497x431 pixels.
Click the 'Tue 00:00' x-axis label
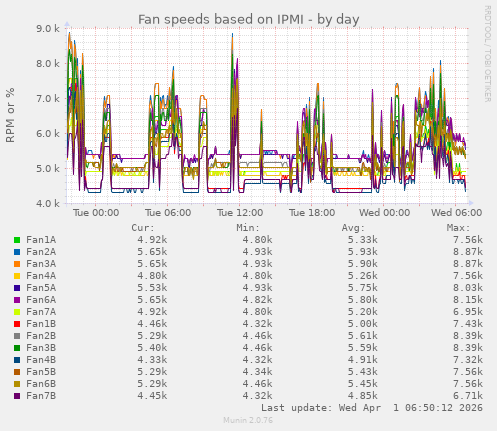click(x=96, y=213)
